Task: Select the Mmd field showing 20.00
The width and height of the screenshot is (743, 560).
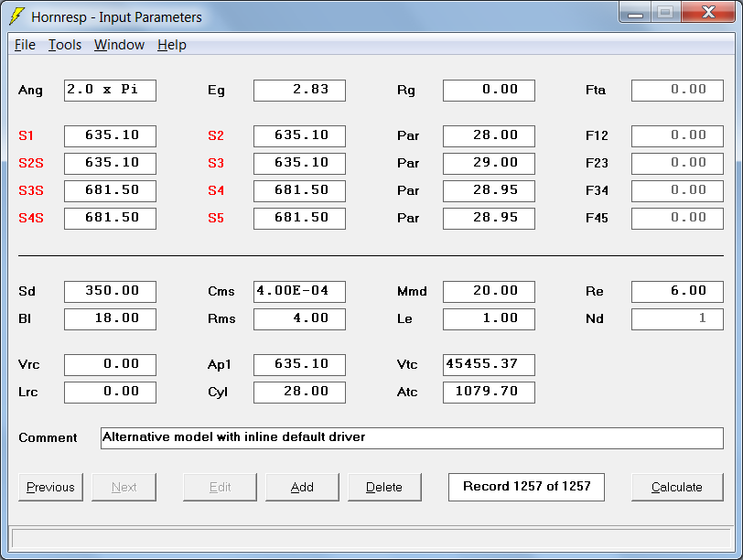Action: [489, 292]
